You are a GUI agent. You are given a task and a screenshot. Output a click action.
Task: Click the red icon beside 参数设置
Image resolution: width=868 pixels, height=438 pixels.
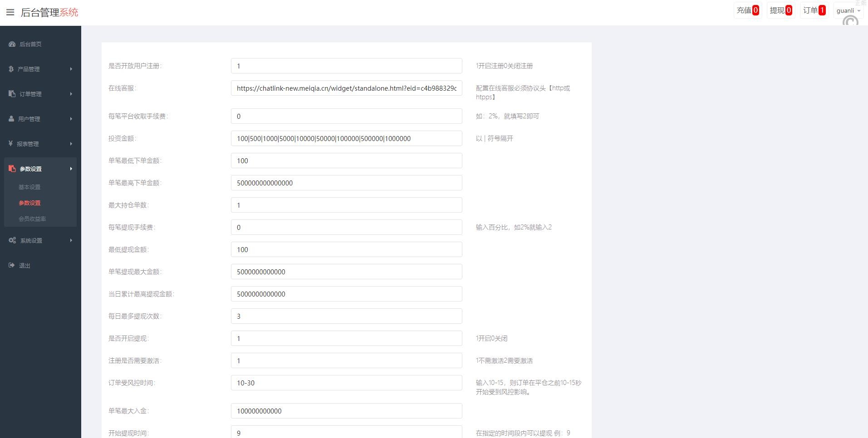[x=12, y=169]
